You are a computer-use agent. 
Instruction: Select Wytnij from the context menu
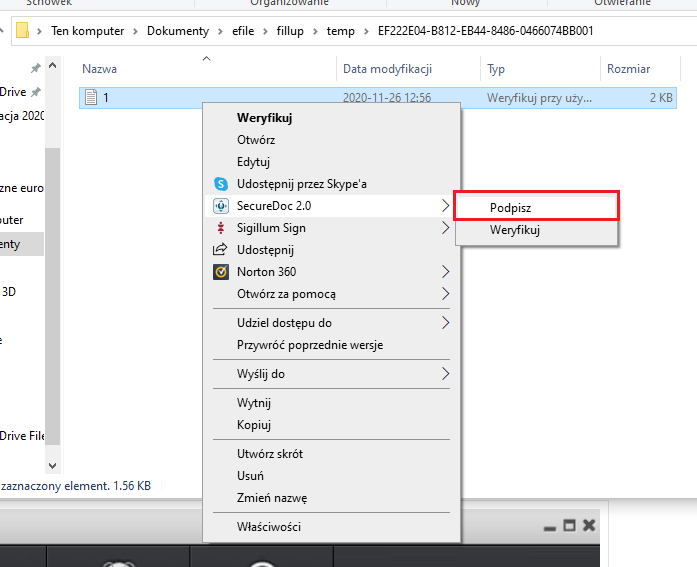click(331, 403)
